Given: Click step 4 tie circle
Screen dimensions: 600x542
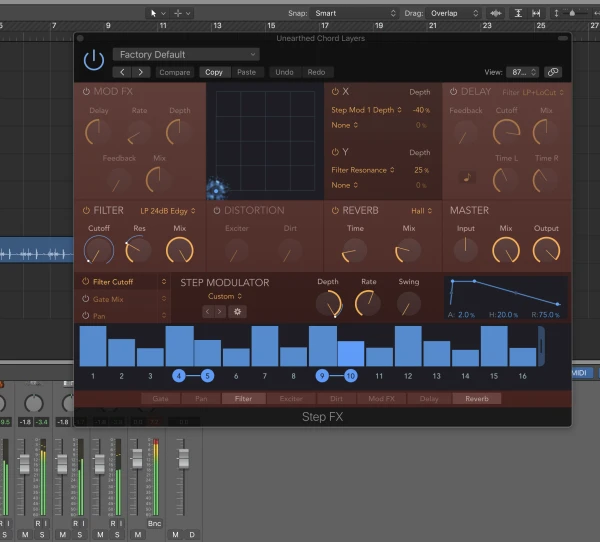Looking at the screenshot, I should 179,376.
